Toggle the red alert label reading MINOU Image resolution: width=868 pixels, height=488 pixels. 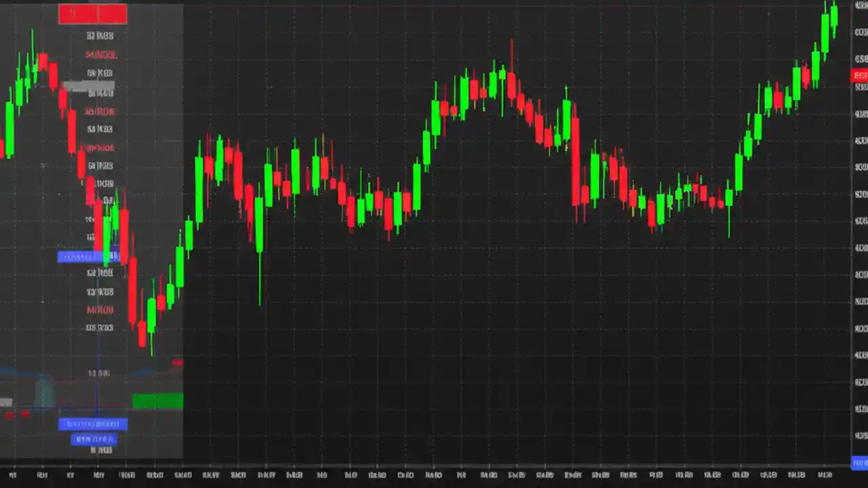tap(100, 310)
